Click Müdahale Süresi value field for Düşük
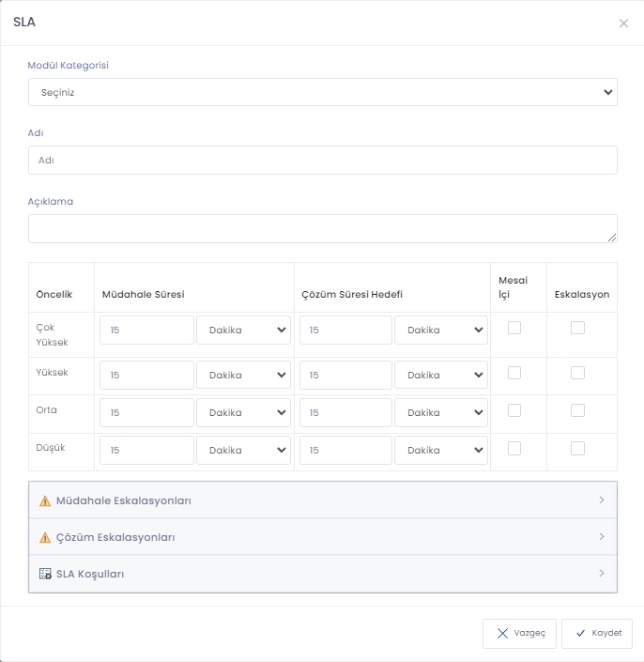Screen dimensions: 644x662 coord(146,451)
